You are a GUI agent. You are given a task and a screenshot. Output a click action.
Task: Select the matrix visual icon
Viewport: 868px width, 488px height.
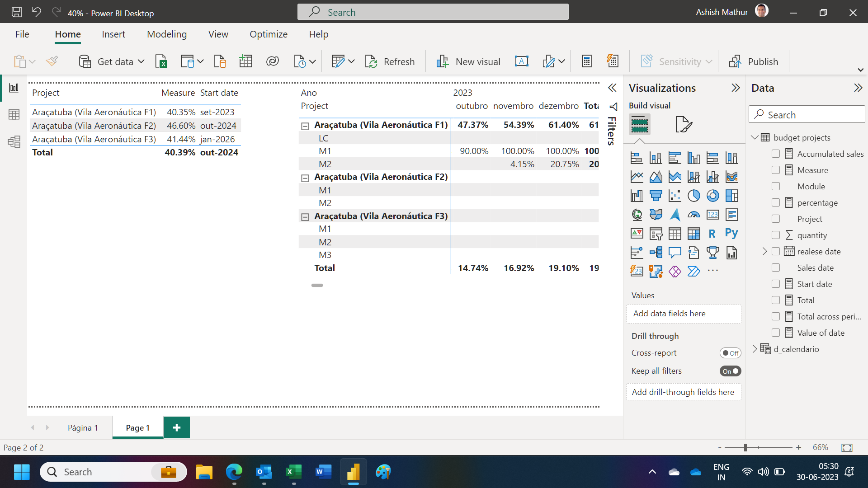coord(693,234)
